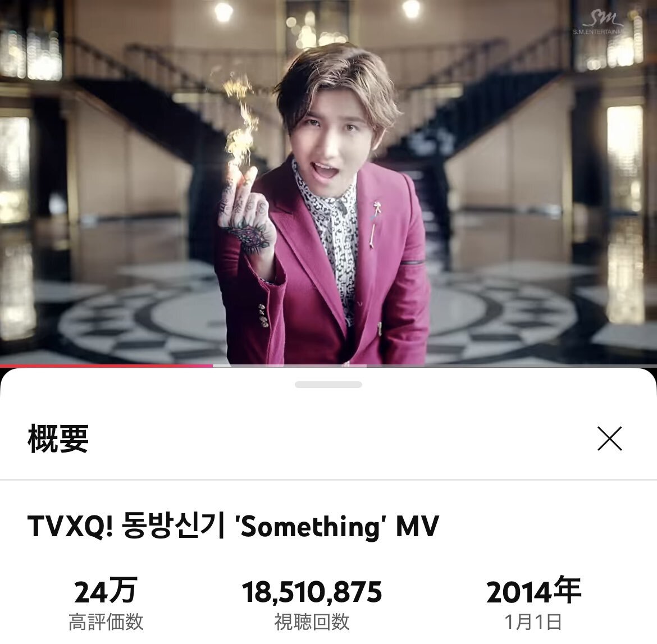657x644 pixels.
Task: Tap the 2014年 upload year
Action: 533,590
